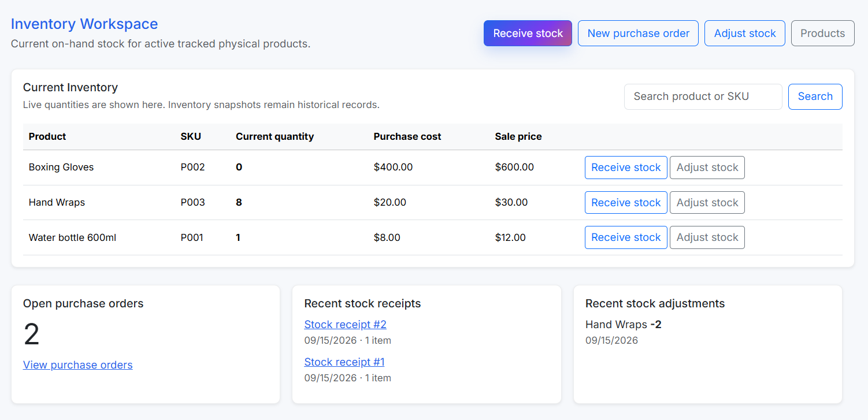
Task: Open Stock receipt #2
Action: click(346, 325)
